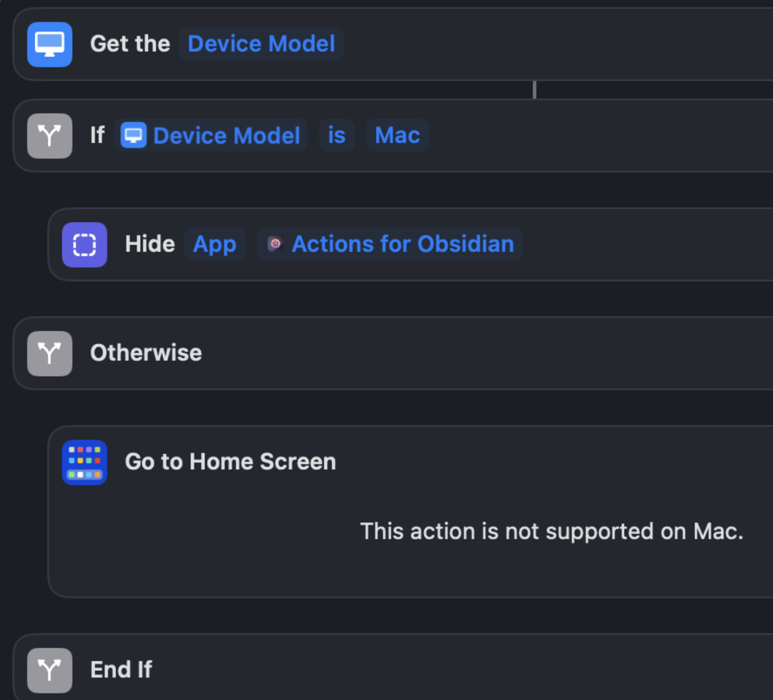Change the 'is' condition operator
Screen dimensions: 773x700
pos(337,136)
